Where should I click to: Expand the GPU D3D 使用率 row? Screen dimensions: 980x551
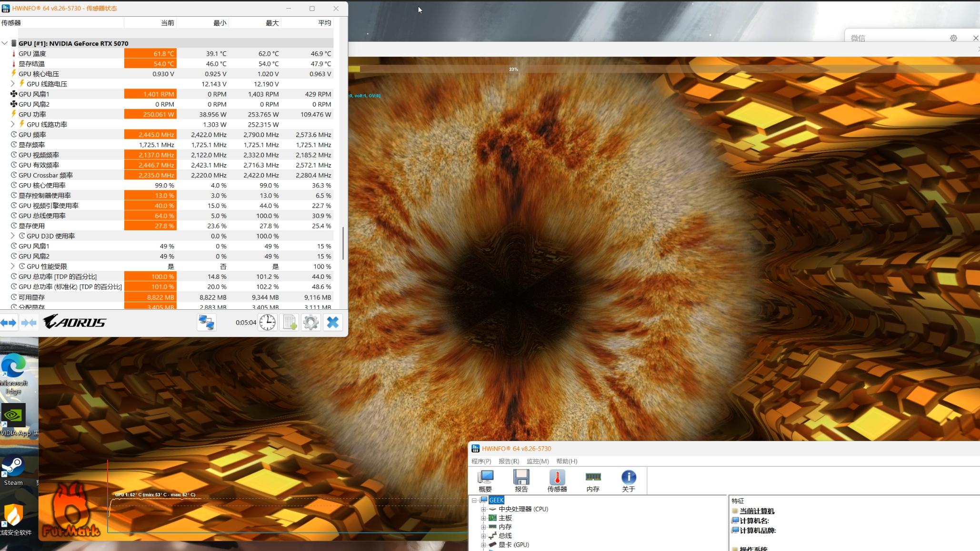(13, 236)
